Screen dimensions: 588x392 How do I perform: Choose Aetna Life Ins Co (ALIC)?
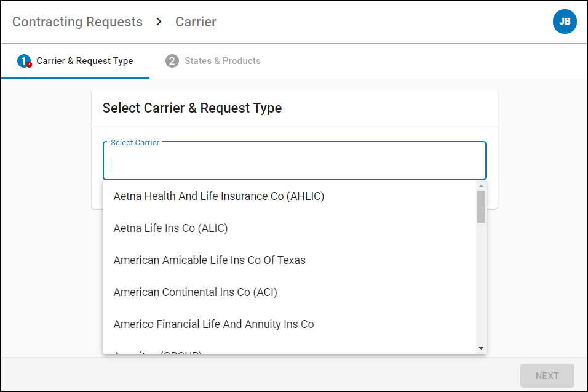[x=289, y=228]
